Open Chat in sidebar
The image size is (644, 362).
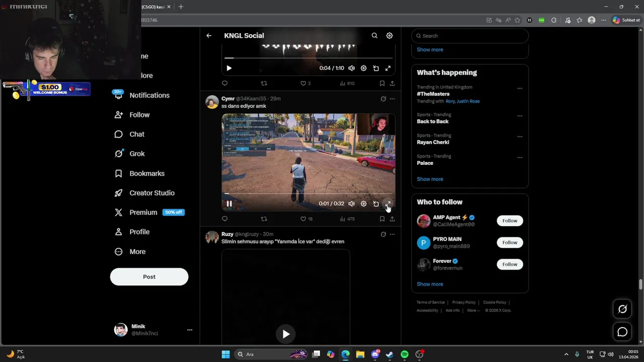click(x=130, y=134)
